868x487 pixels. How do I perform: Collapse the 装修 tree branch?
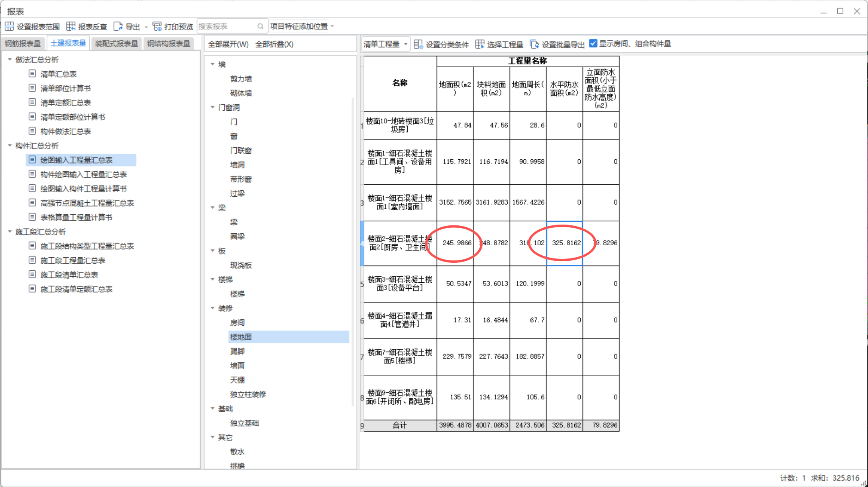click(212, 308)
